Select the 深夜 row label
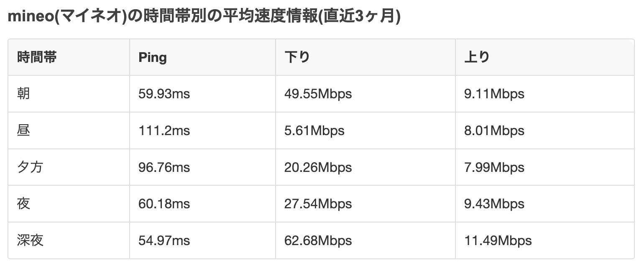The image size is (644, 266). (x=30, y=241)
